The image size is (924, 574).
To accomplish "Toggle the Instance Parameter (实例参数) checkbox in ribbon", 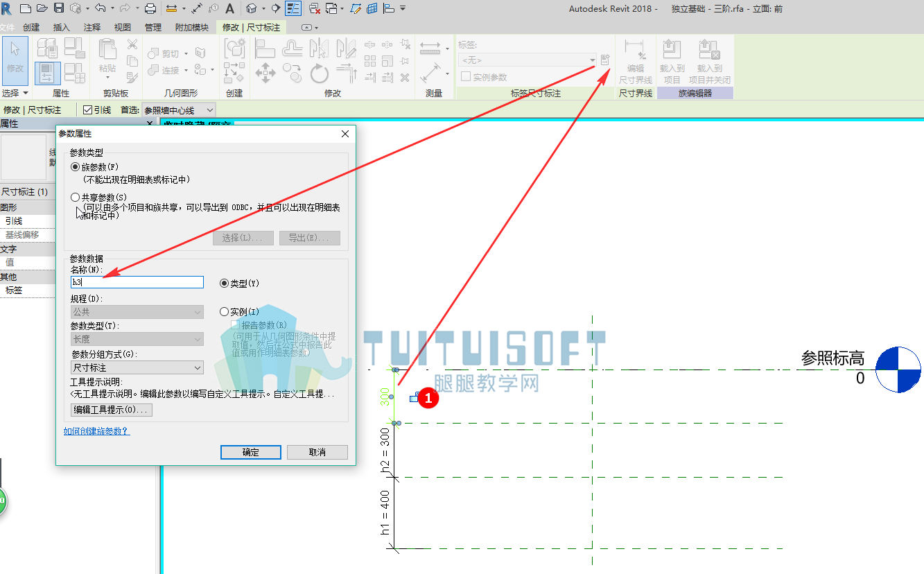I will tap(467, 77).
